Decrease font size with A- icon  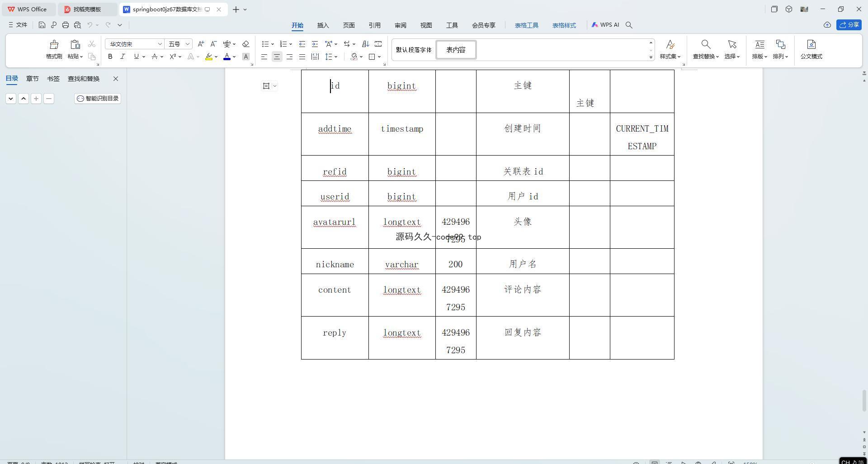pos(213,44)
